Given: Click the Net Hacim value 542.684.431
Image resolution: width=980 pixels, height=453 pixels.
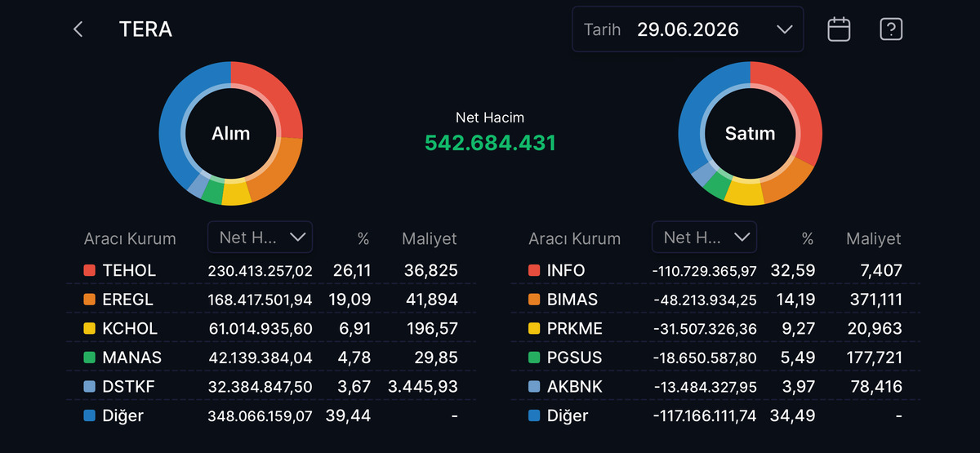Looking at the screenshot, I should click(x=490, y=143).
